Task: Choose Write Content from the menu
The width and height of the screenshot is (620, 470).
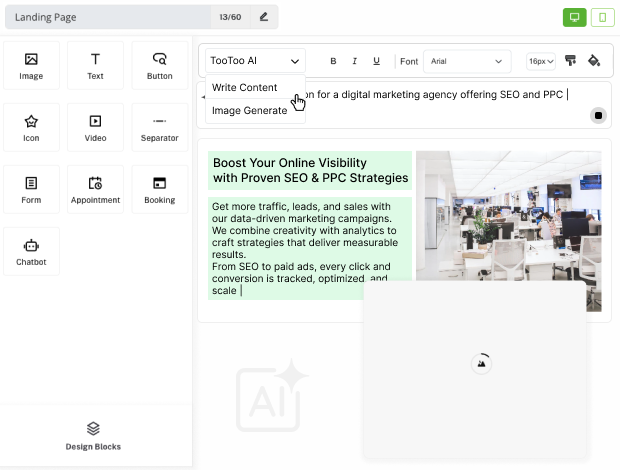Action: click(x=245, y=87)
